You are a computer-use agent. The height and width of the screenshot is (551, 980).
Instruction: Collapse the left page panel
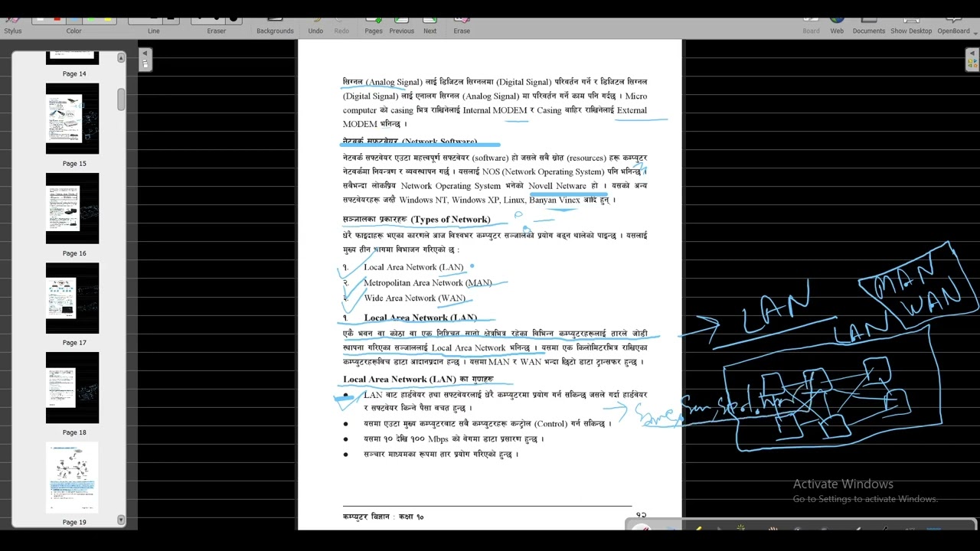point(145,54)
